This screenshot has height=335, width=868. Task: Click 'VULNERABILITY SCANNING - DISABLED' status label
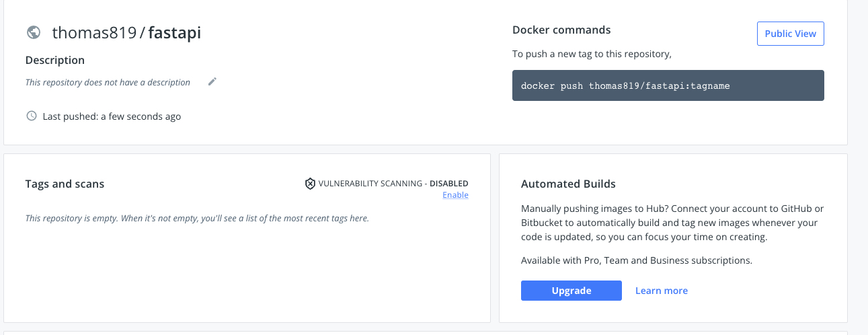393,184
